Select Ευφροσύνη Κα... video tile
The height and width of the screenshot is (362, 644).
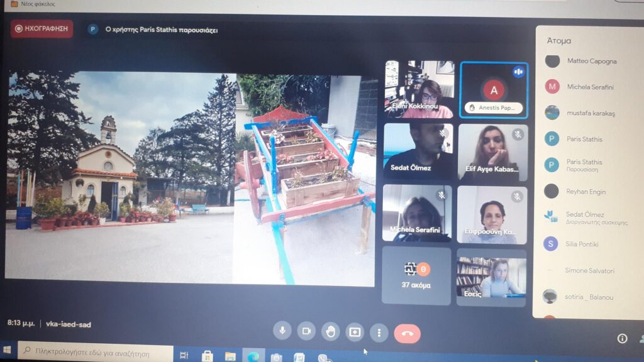click(x=492, y=215)
